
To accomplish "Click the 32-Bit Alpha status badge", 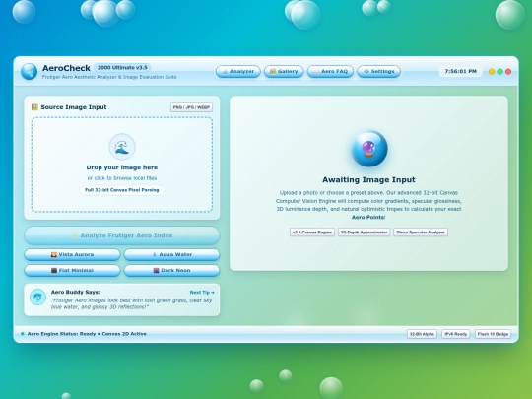I will point(422,334).
